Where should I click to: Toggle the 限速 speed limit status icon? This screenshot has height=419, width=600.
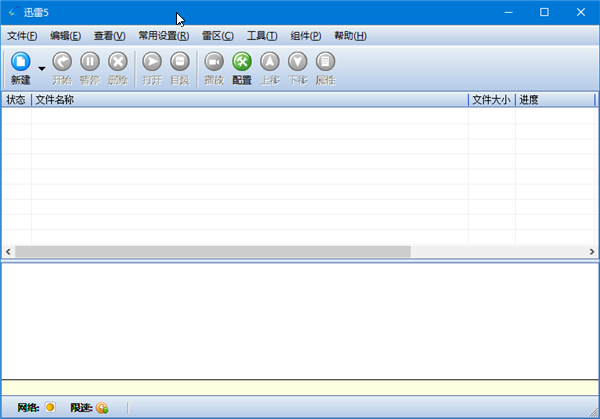tap(102, 407)
